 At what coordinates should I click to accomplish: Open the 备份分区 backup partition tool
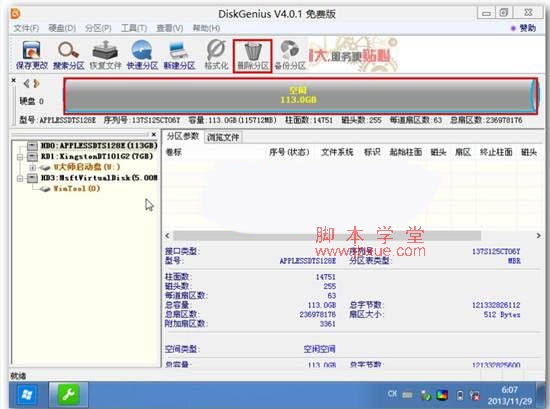point(290,55)
